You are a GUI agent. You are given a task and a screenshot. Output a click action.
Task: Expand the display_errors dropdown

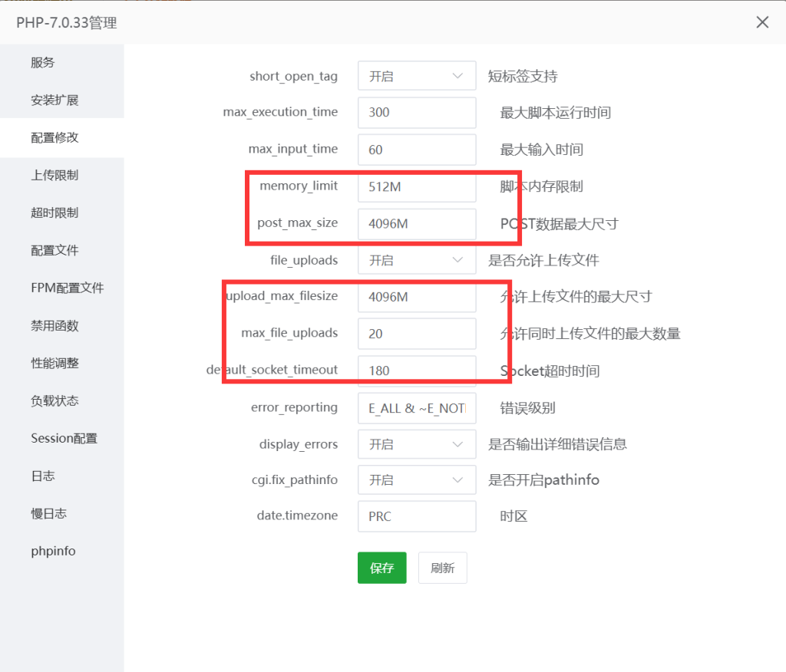[416, 444]
